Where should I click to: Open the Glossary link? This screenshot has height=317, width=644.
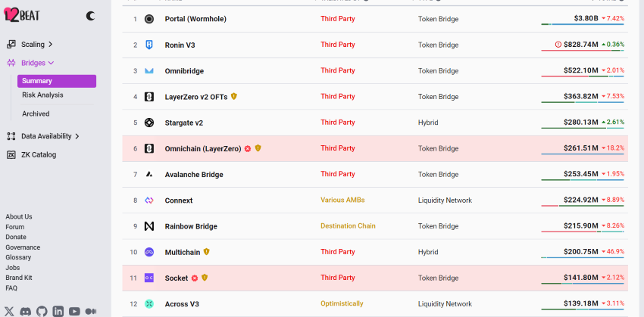(x=18, y=257)
